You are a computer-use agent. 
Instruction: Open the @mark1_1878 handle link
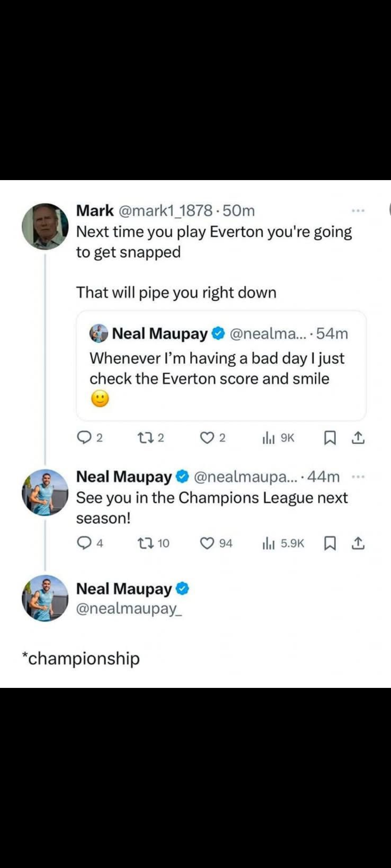(x=165, y=210)
